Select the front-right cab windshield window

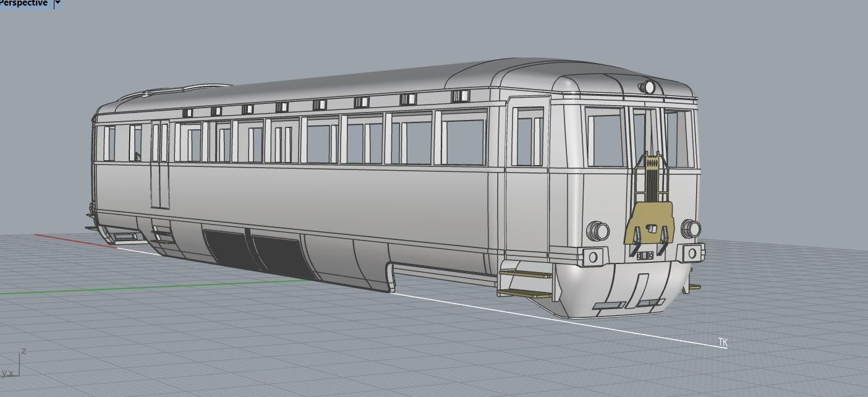tap(679, 139)
